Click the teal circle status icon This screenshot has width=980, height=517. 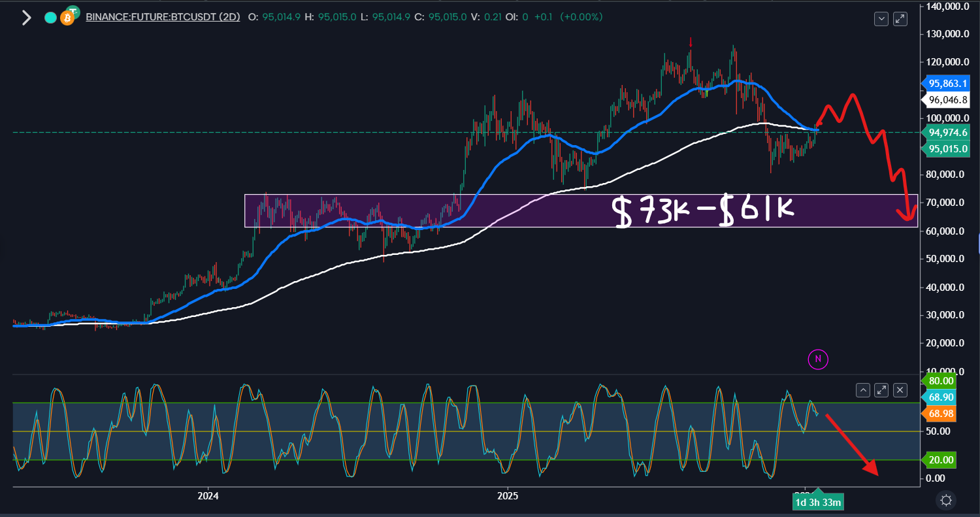click(50, 18)
